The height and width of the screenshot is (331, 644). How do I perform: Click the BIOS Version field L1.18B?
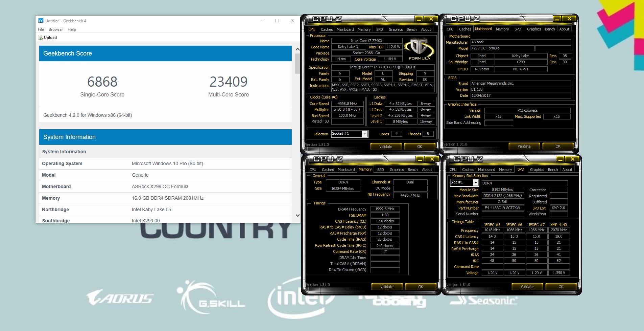[521, 90]
